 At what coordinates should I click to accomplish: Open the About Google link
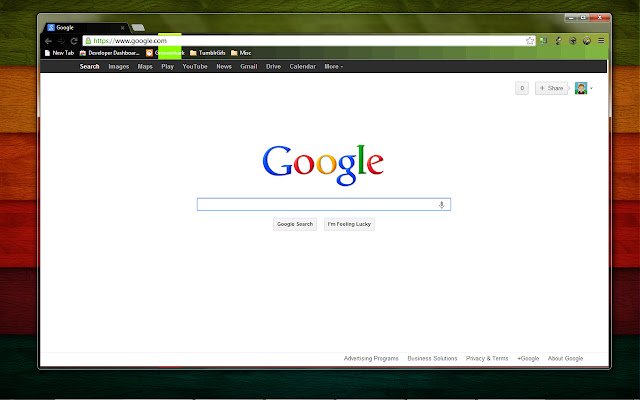tap(565, 358)
